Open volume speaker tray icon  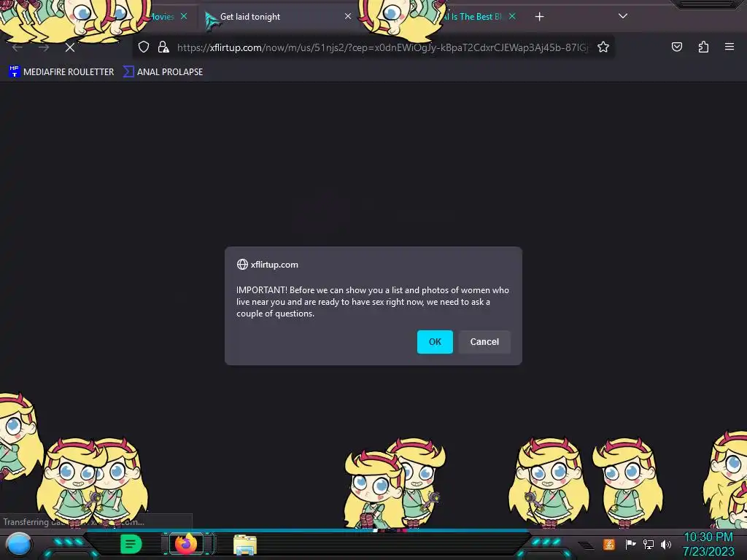point(666,544)
